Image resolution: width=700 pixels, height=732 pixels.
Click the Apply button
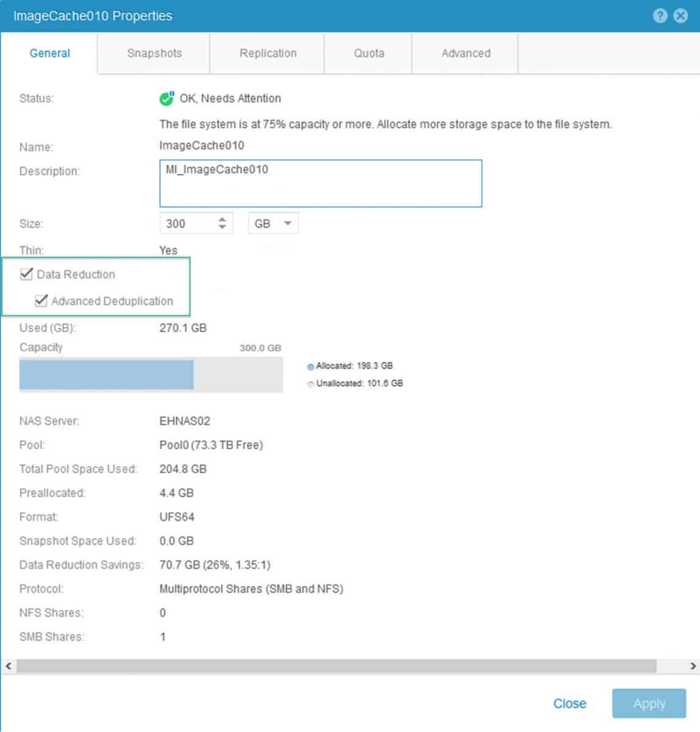[649, 703]
